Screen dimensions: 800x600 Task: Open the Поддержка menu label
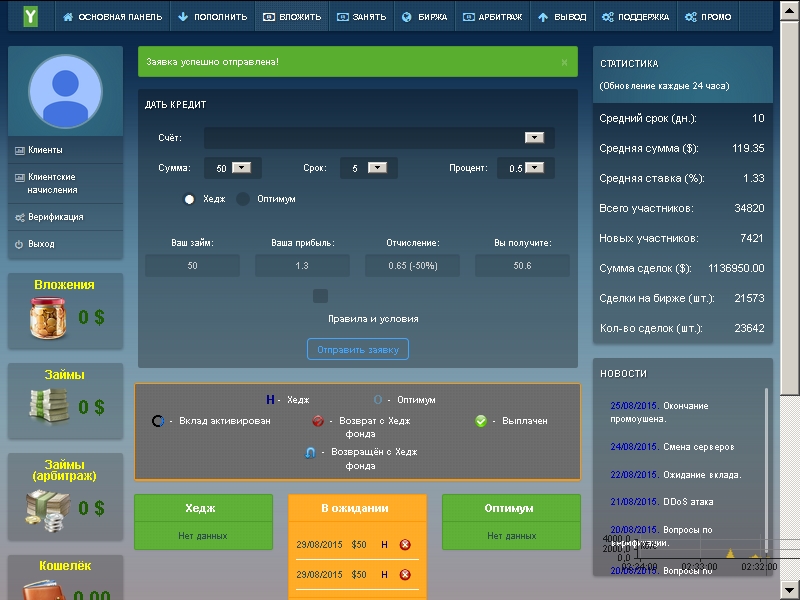643,17
